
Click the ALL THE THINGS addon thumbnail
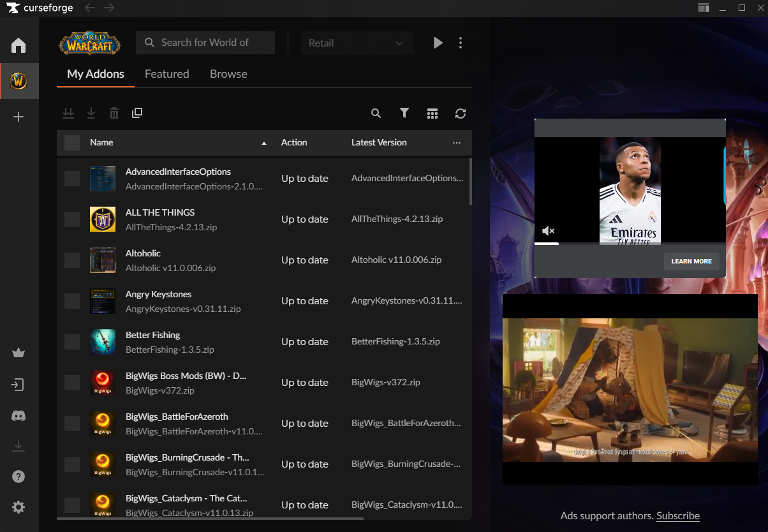click(103, 219)
